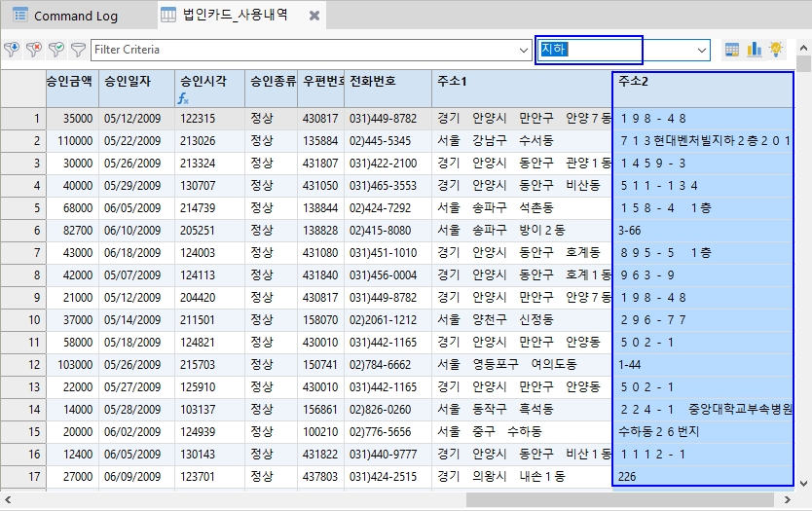This screenshot has width=812, height=511.
Task: Click the vertical scrollbar down arrow
Action: pos(803,484)
